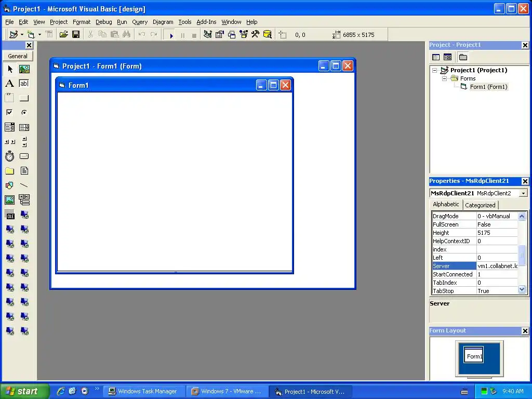532x399 pixels.
Task: Open Windows Start menu
Action: coord(24,391)
